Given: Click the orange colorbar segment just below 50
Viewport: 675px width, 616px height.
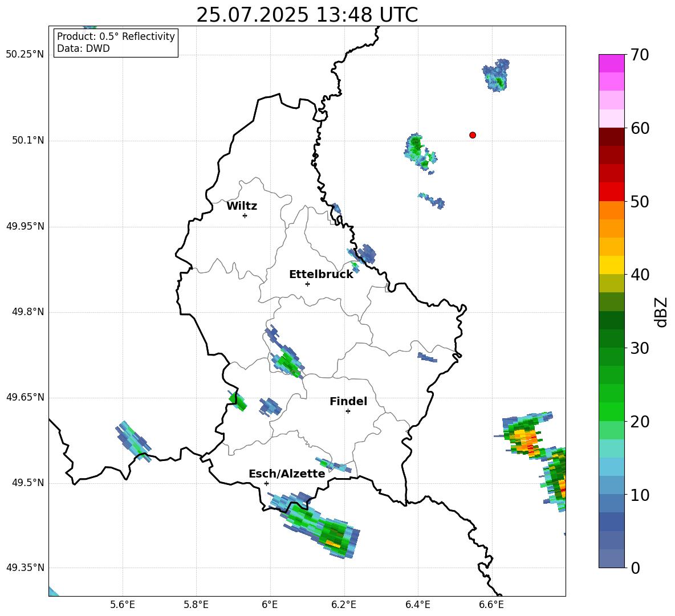Looking at the screenshot, I should pos(611,210).
